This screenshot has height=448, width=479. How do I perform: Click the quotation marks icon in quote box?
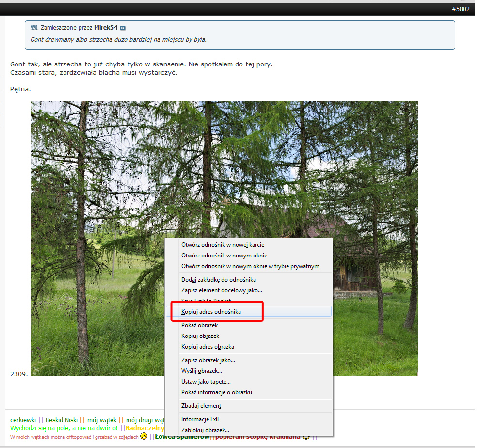point(34,28)
